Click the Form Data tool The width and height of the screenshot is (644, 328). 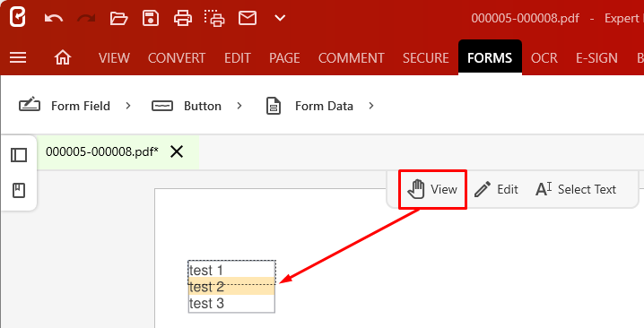(x=309, y=106)
